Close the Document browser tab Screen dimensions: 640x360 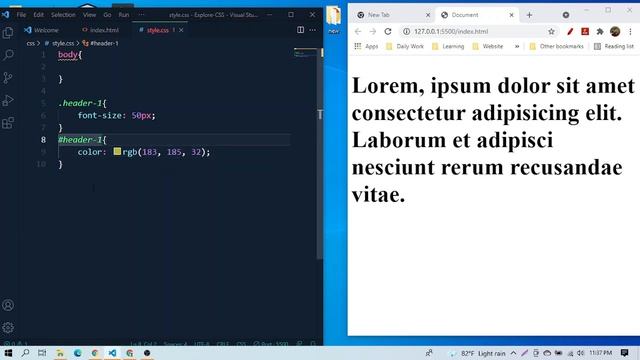[511, 15]
